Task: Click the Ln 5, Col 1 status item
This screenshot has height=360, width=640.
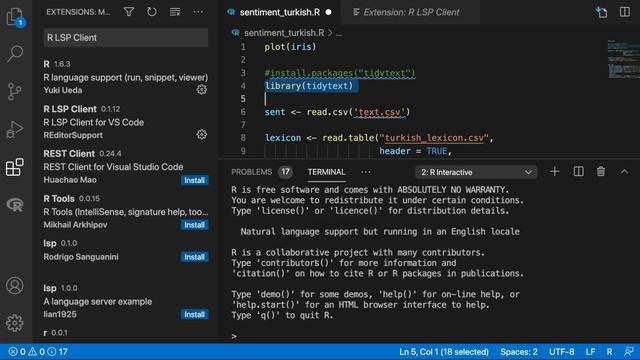Action: pos(444,351)
